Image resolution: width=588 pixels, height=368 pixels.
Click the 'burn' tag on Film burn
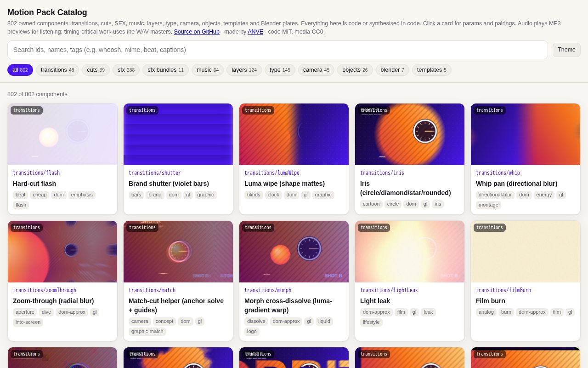(506, 312)
